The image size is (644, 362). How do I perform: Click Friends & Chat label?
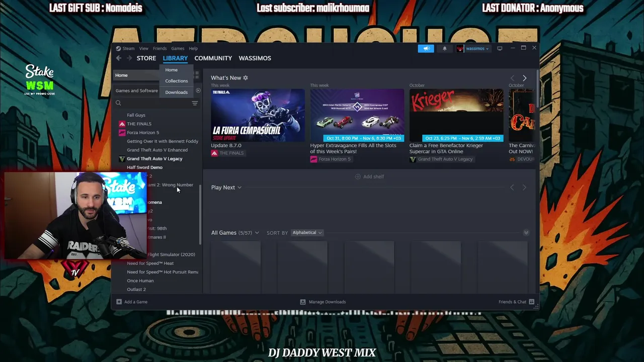click(x=512, y=302)
